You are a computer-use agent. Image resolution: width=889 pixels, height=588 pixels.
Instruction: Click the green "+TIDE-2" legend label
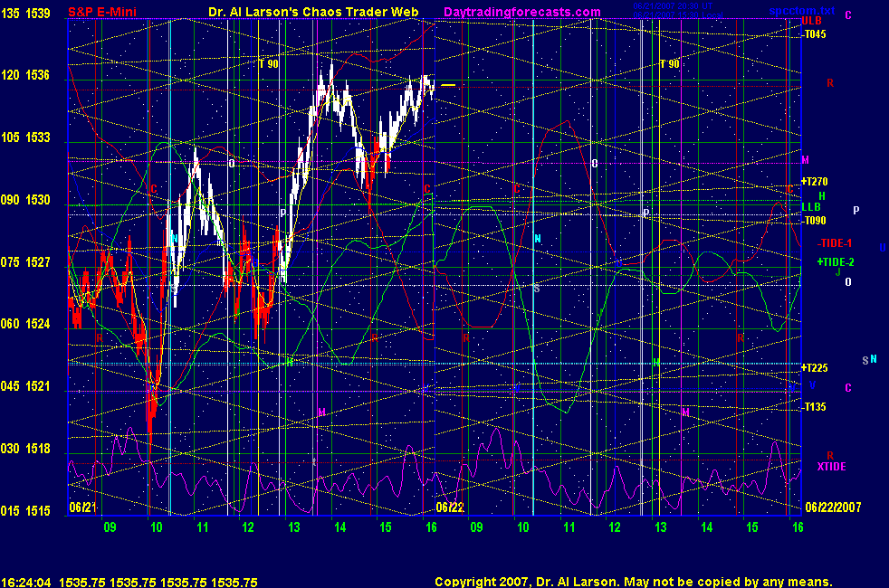pos(836,262)
